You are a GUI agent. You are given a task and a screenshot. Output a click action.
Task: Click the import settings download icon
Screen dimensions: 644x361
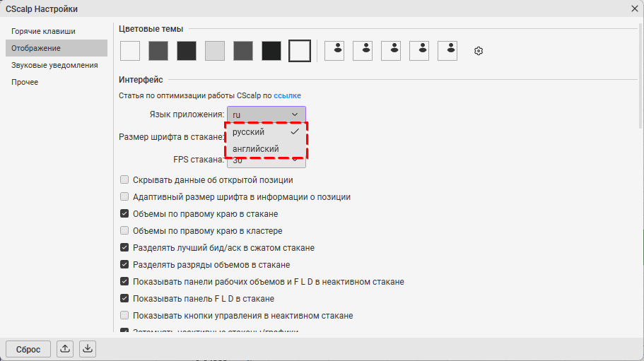point(87,348)
